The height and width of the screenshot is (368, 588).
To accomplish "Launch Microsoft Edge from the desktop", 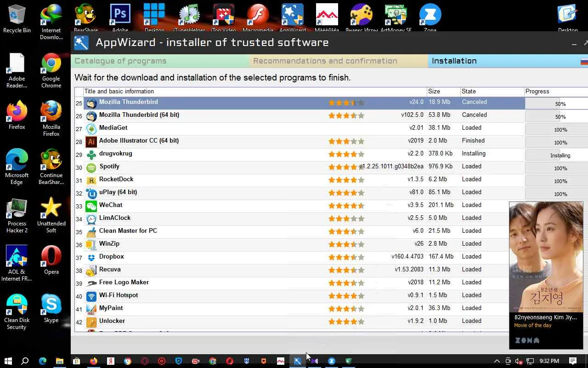I will point(17,167).
